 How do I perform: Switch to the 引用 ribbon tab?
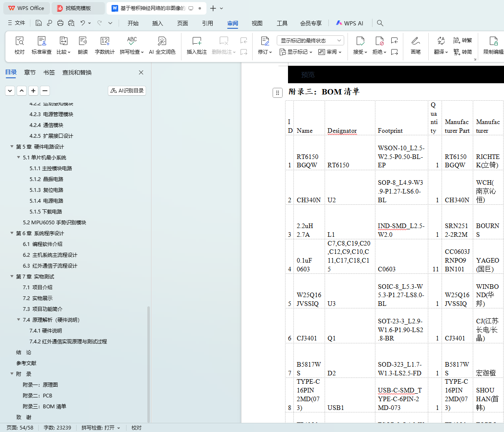pyautogui.click(x=208, y=23)
